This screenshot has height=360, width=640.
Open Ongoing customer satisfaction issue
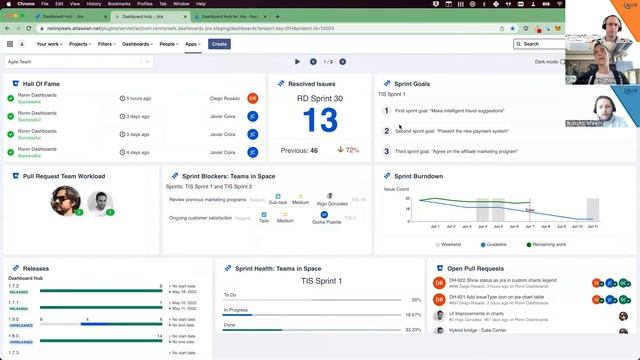[201, 218]
